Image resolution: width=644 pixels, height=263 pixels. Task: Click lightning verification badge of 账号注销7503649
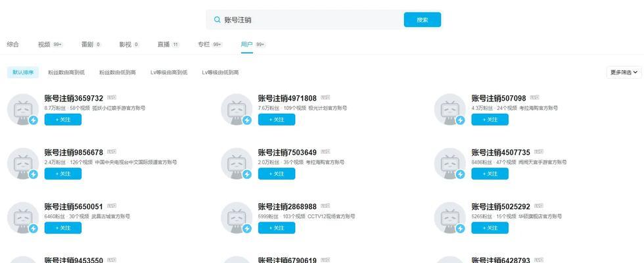click(x=247, y=174)
